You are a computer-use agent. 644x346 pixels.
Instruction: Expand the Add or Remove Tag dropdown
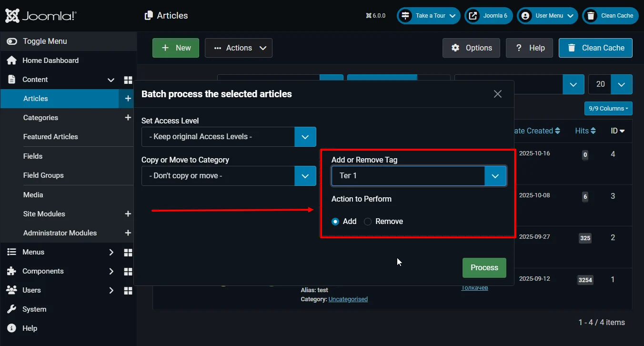coord(495,176)
